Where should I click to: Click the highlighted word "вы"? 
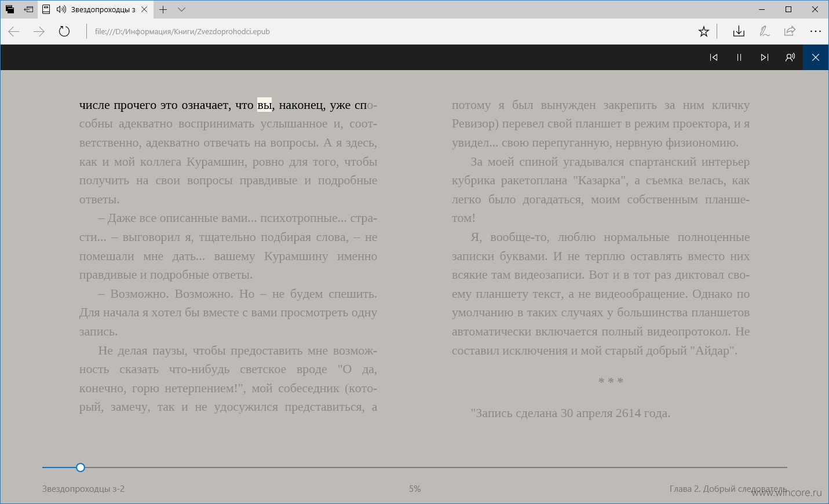coord(264,105)
